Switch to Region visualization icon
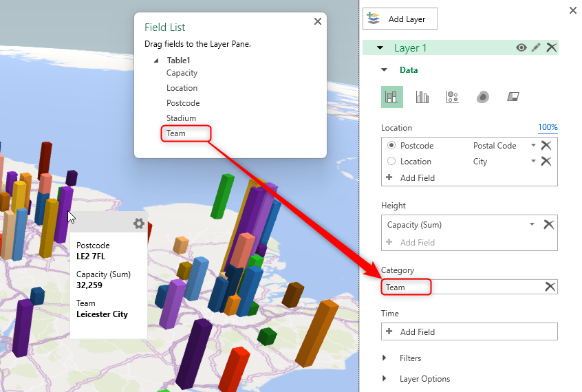This screenshot has height=392, width=582. [x=513, y=97]
